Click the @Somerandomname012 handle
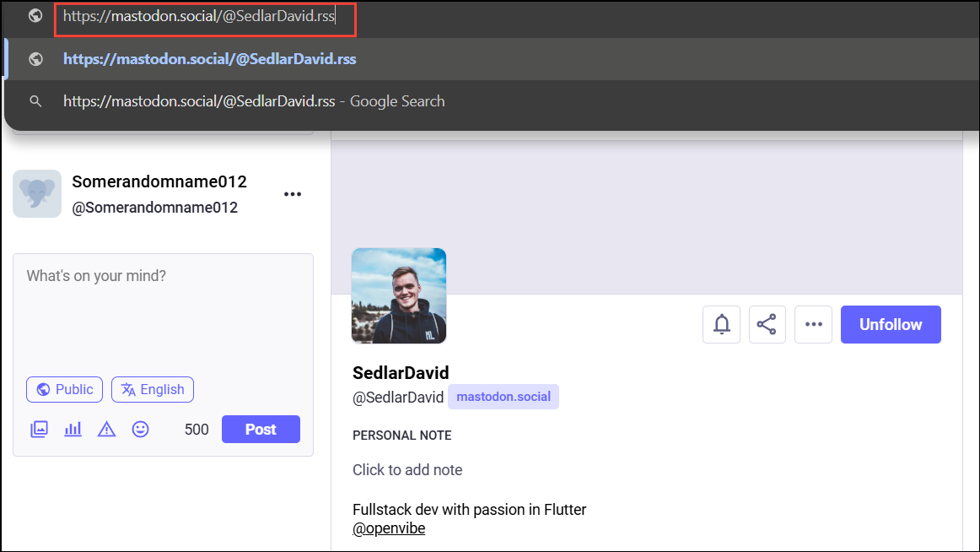This screenshot has height=552, width=980. (x=155, y=208)
